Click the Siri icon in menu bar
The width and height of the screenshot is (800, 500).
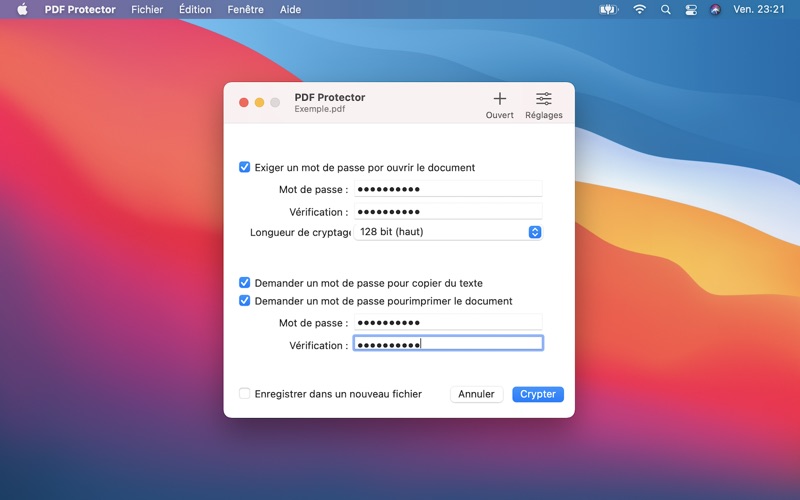[715, 9]
